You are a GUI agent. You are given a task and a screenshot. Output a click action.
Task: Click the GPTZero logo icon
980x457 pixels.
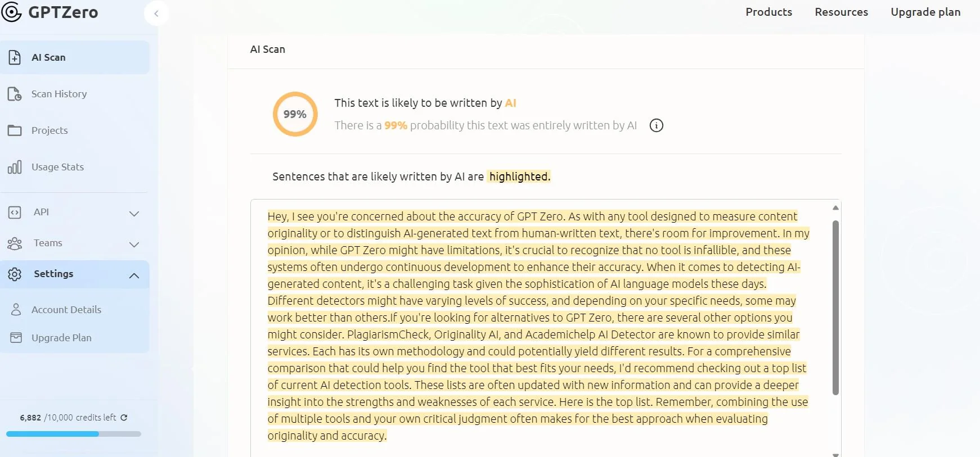tap(11, 12)
